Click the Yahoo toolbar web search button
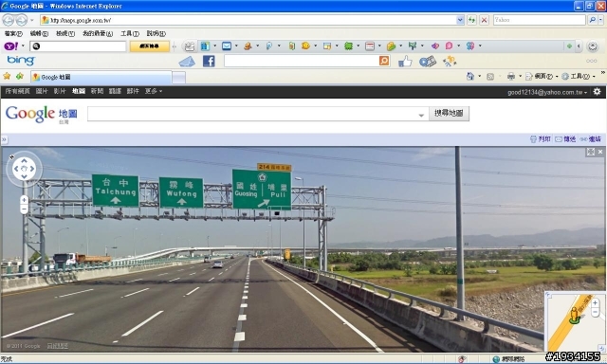 (x=150, y=46)
